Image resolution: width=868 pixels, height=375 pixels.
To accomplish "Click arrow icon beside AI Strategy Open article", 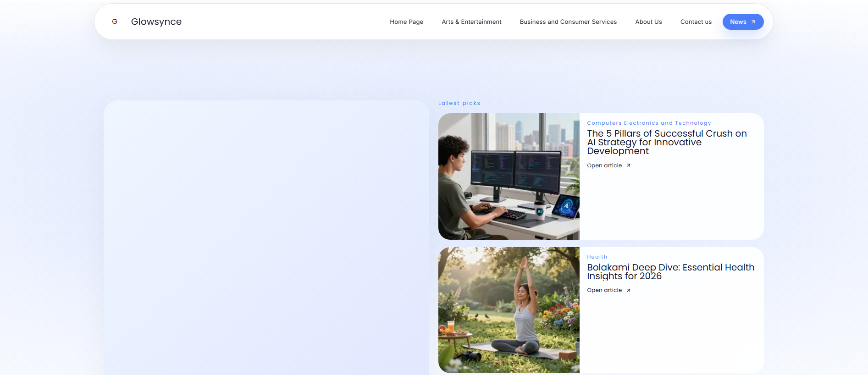I will point(628,165).
